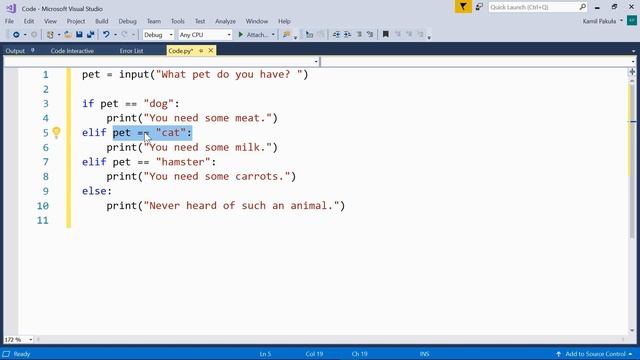
Task: Open the tab list dropdown at tab strip end
Action: point(633,51)
